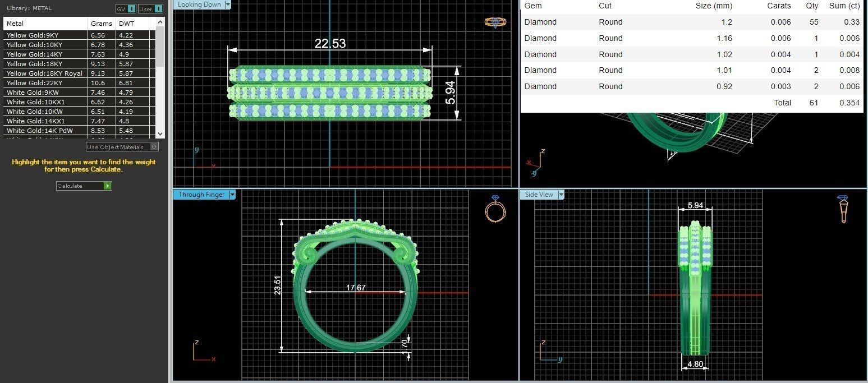
Task: Click the Calculate button
Action: 84,186
